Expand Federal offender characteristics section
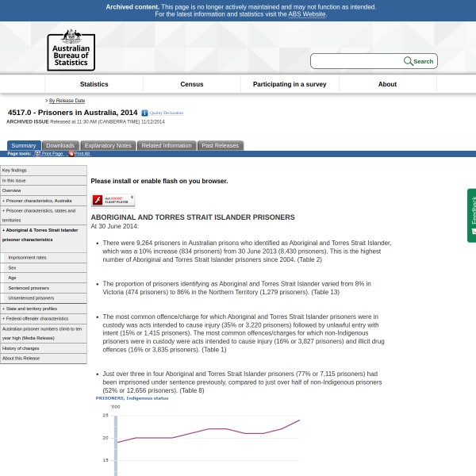The image size is (476, 476). point(36,318)
